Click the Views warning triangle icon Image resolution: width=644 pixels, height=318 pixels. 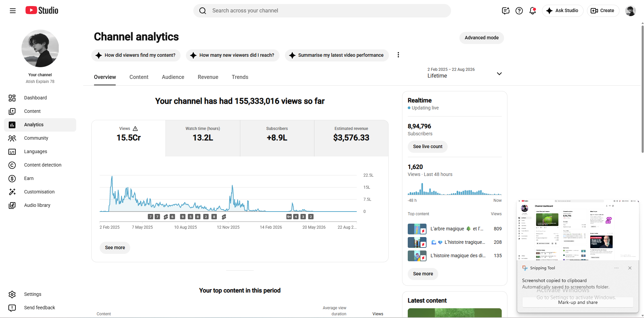(135, 129)
